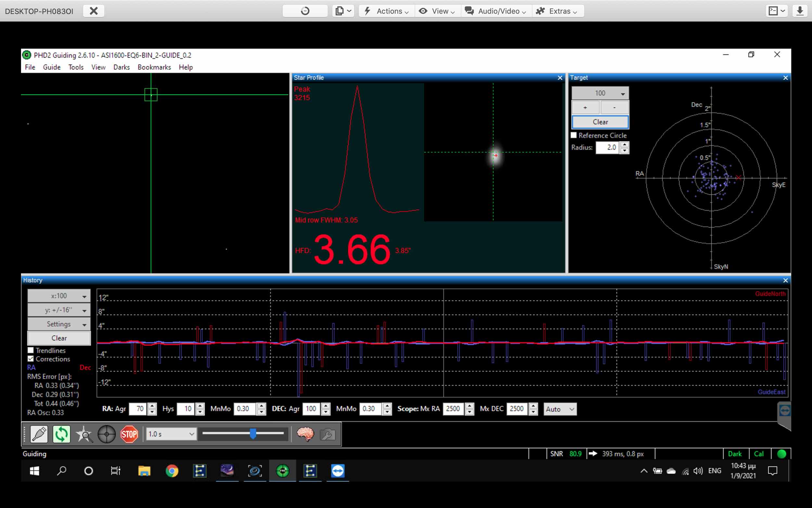Enable the Reference Circle checkbox
Screen dimensions: 812x508
(574, 135)
